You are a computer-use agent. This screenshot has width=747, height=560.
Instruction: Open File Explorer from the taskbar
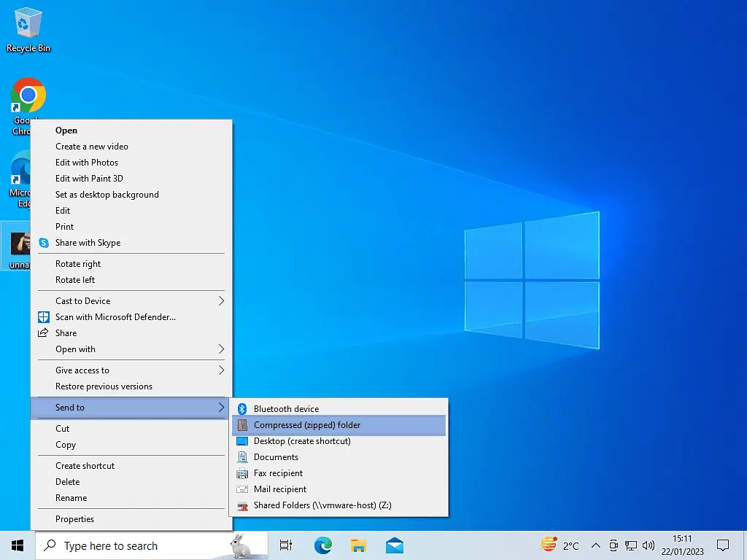(358, 545)
